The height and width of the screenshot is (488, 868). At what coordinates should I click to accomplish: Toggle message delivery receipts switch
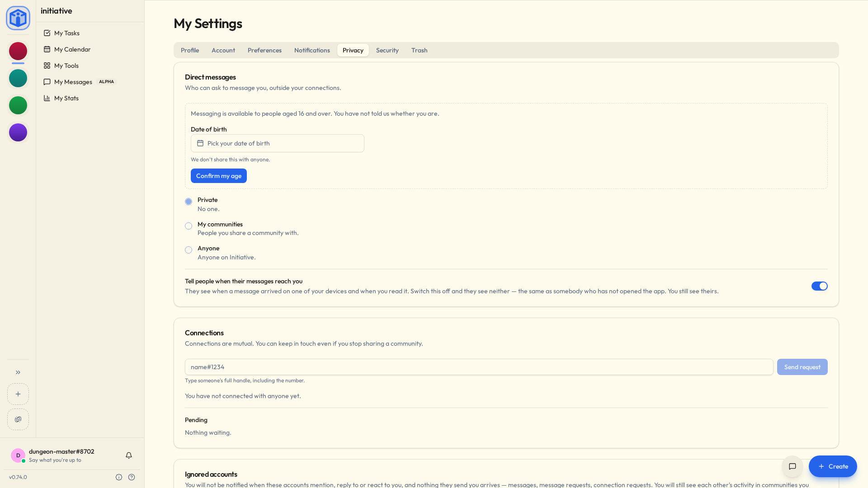[x=819, y=286]
